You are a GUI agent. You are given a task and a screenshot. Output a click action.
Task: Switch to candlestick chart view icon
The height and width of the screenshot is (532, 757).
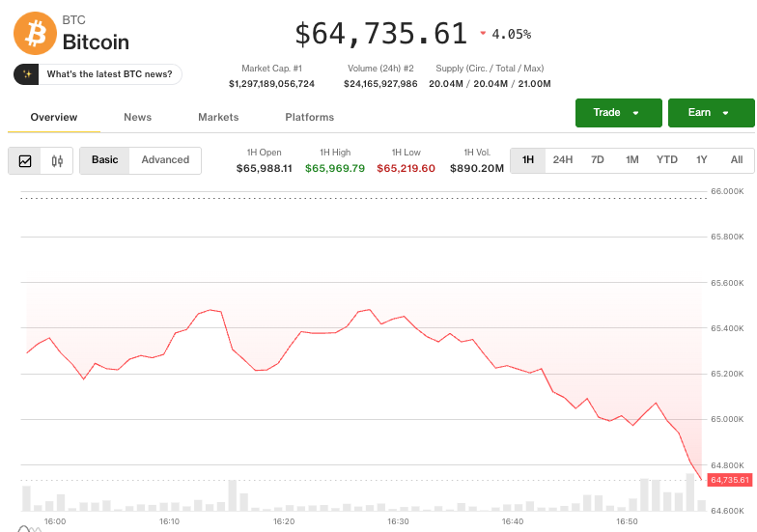click(57, 160)
